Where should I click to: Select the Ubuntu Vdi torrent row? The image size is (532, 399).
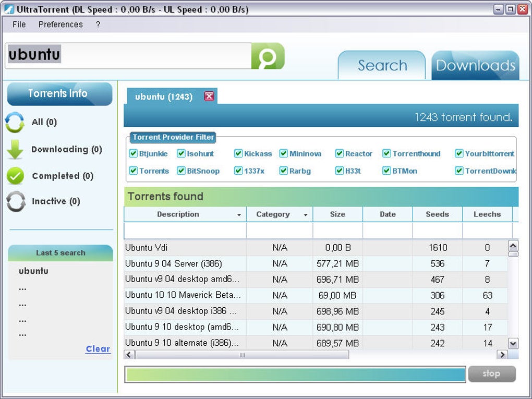coord(316,248)
